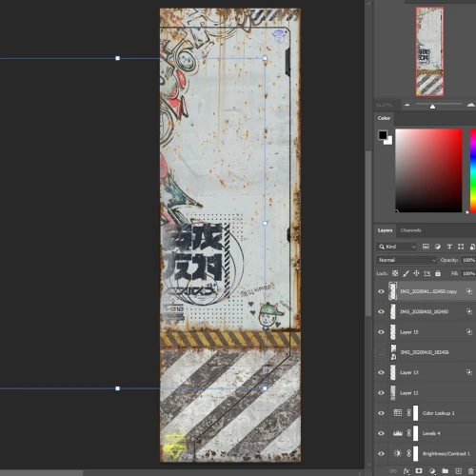Click right-middle transform handle on canvas
The height and width of the screenshot is (476, 476).
tap(265, 224)
